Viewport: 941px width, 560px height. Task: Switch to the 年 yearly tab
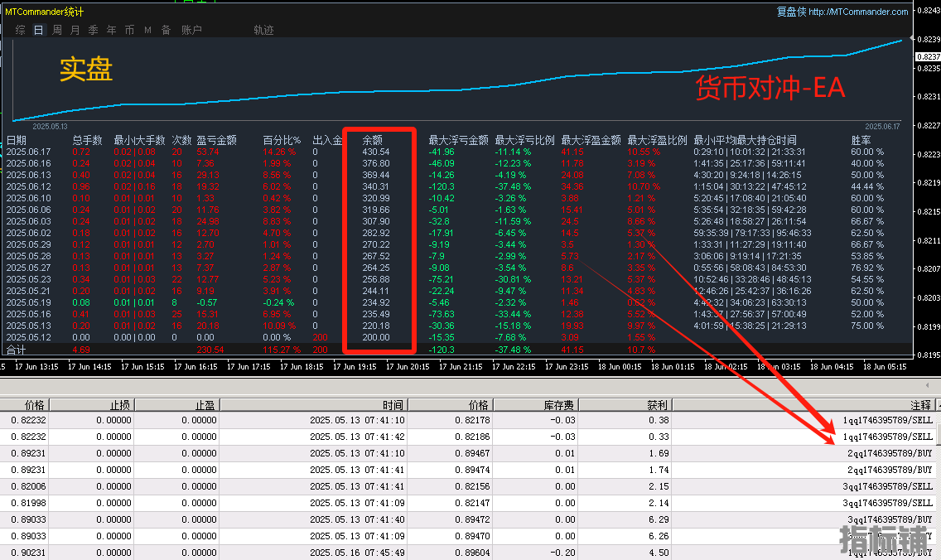[x=112, y=30]
